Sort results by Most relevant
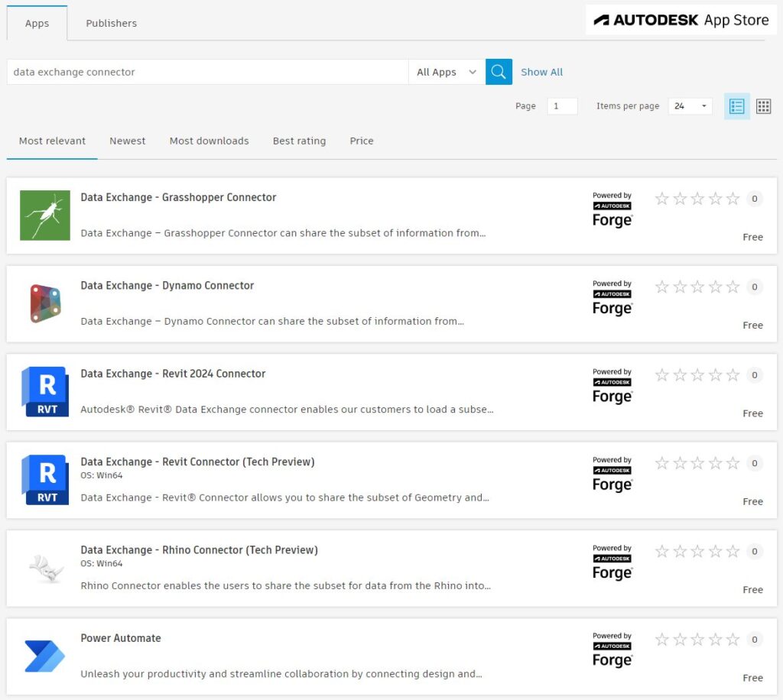 (x=52, y=141)
